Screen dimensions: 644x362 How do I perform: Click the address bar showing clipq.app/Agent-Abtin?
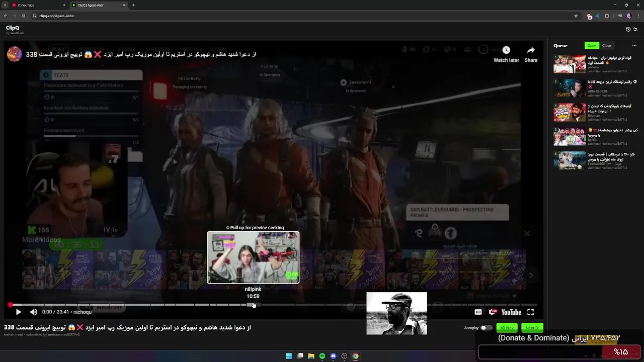[x=304, y=16]
